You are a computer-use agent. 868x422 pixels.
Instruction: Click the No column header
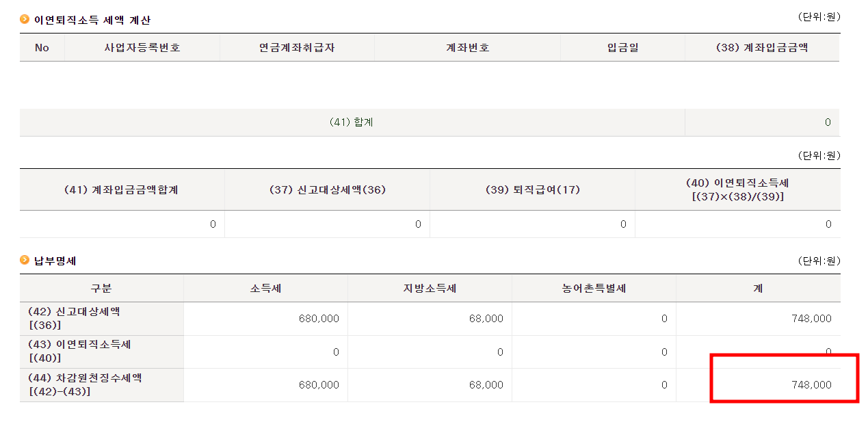(42, 48)
